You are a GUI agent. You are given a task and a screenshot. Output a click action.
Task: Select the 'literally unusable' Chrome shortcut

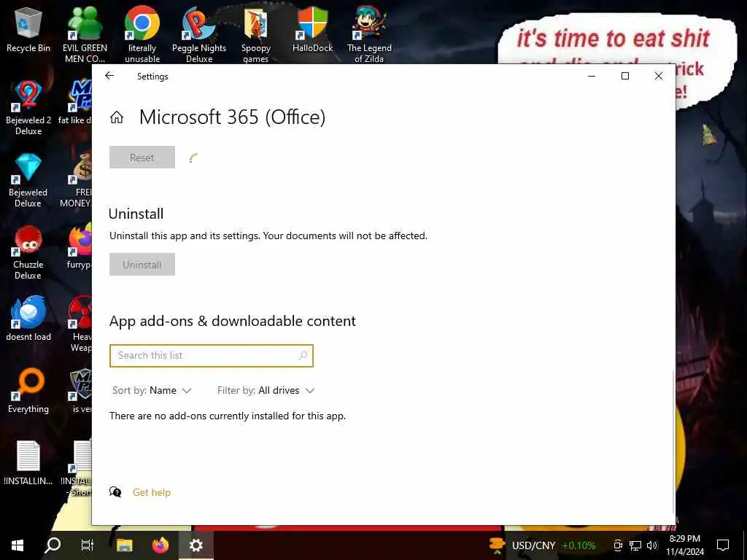[142, 34]
